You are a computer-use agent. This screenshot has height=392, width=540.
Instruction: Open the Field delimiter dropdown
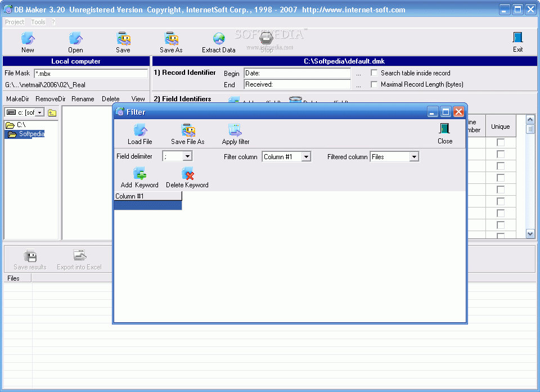pyautogui.click(x=187, y=156)
